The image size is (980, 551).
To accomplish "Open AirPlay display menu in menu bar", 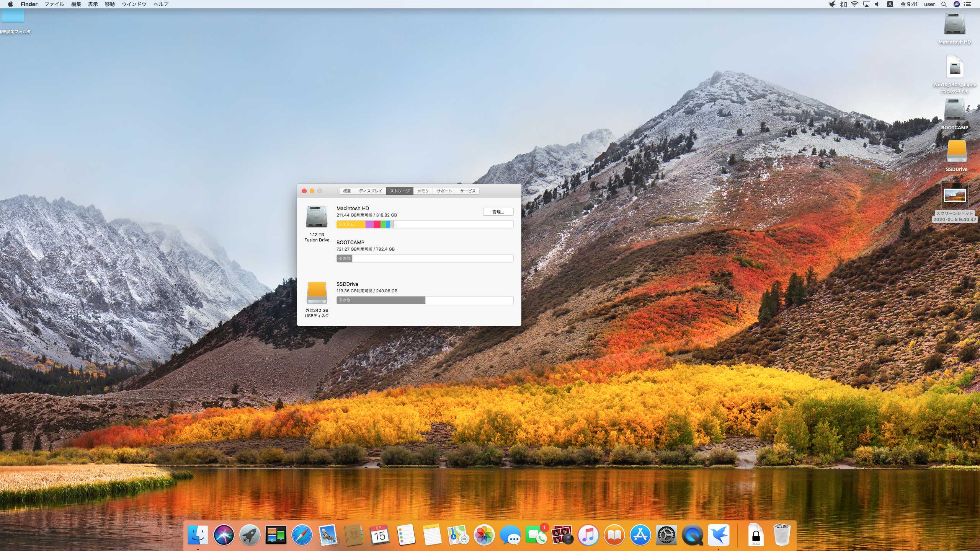I will pos(867,4).
